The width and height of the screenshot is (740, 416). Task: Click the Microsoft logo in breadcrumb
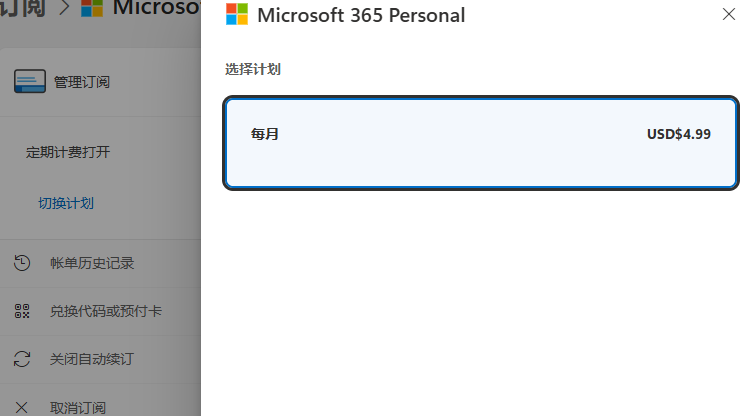(92, 8)
